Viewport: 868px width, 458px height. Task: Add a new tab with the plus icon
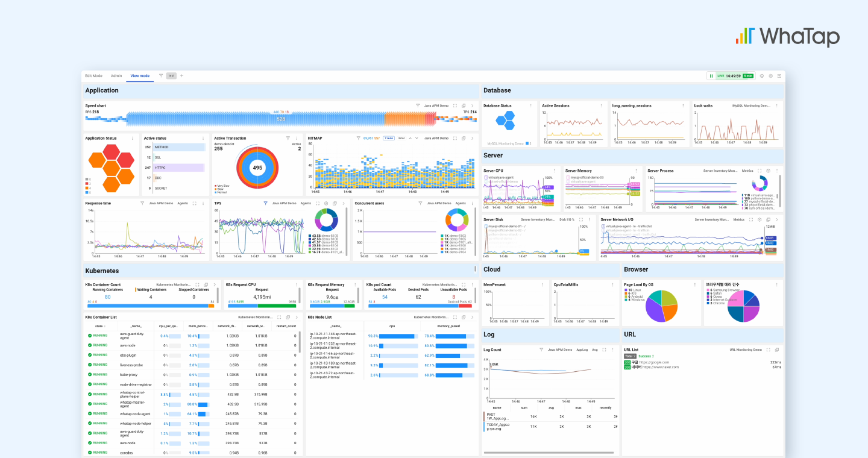(181, 76)
